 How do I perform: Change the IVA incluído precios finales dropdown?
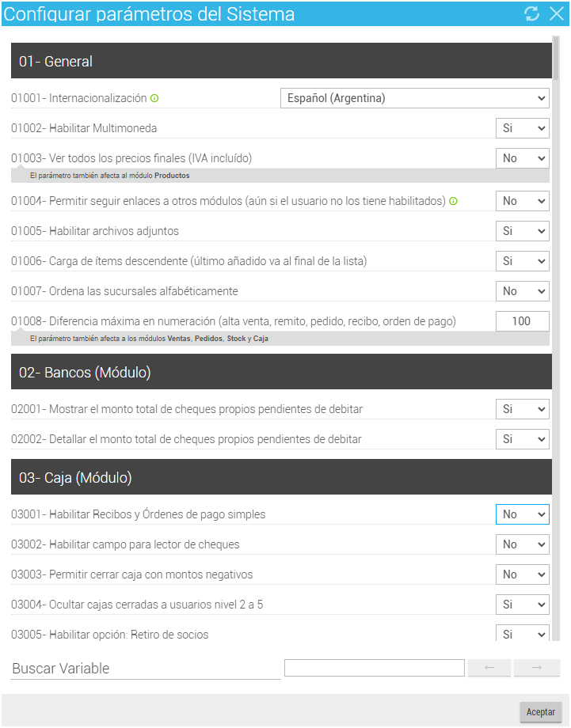(x=523, y=158)
